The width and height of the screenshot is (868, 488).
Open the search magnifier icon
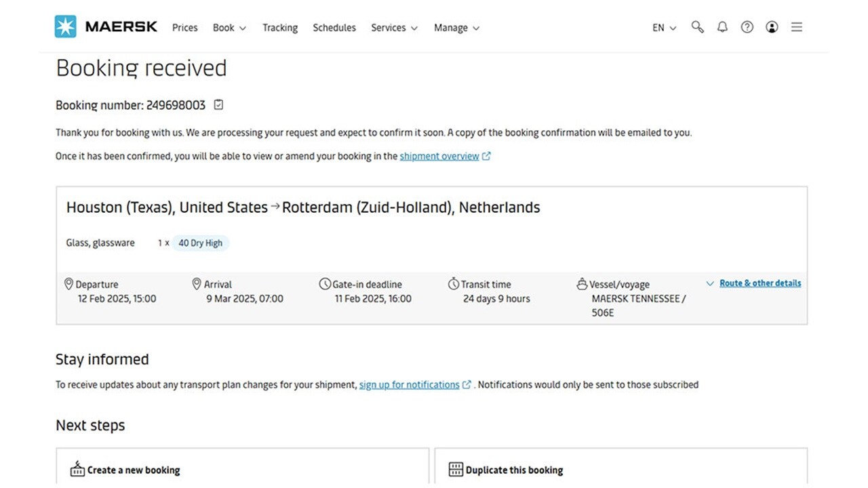pyautogui.click(x=697, y=27)
